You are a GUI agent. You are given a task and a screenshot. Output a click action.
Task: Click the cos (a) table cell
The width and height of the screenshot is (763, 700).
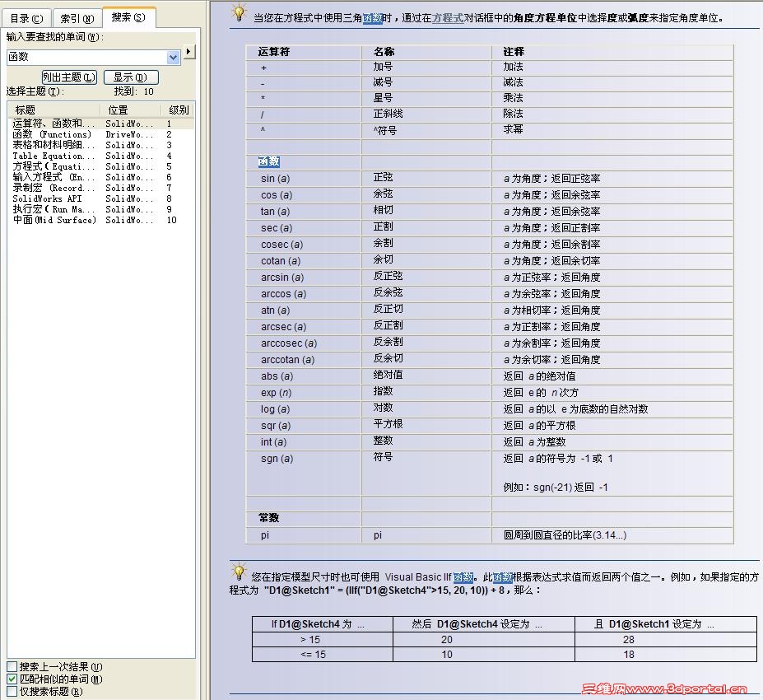(x=304, y=195)
